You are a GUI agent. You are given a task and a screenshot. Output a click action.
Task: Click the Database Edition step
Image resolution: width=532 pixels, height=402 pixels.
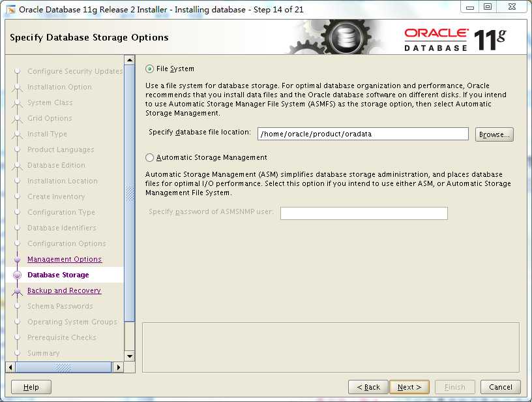(56, 165)
